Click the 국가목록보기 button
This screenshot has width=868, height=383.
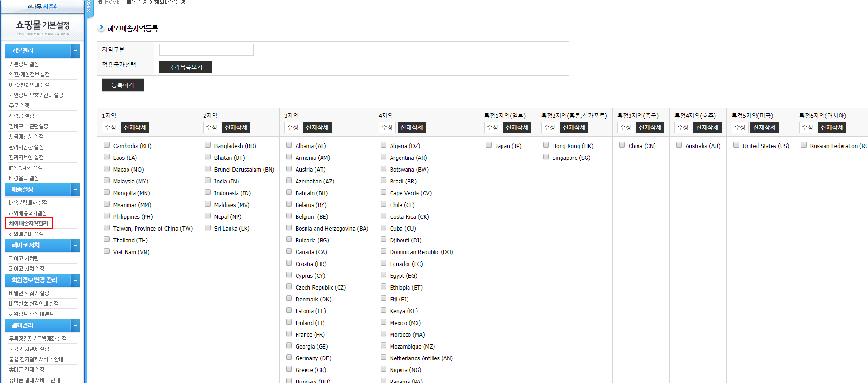[185, 67]
